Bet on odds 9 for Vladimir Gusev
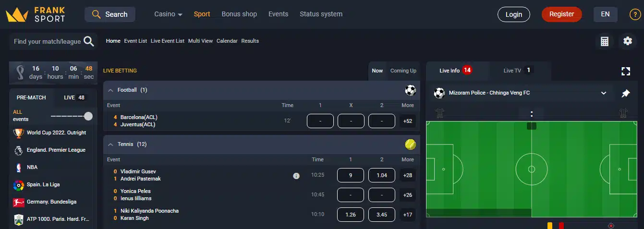This screenshot has height=229, width=644. [351, 175]
